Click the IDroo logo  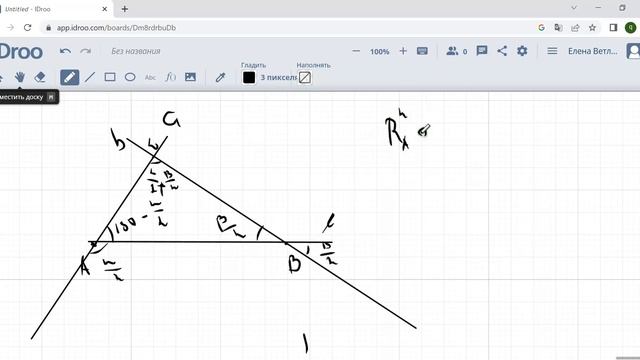[x=21, y=52]
